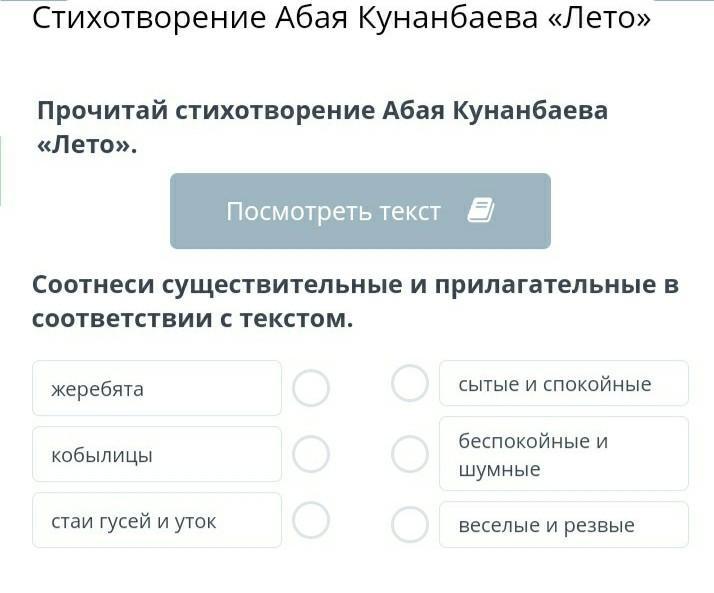The image size is (714, 593).
Task: Select the circle beside 'стаи гусей и уток'
Action: 311,520
